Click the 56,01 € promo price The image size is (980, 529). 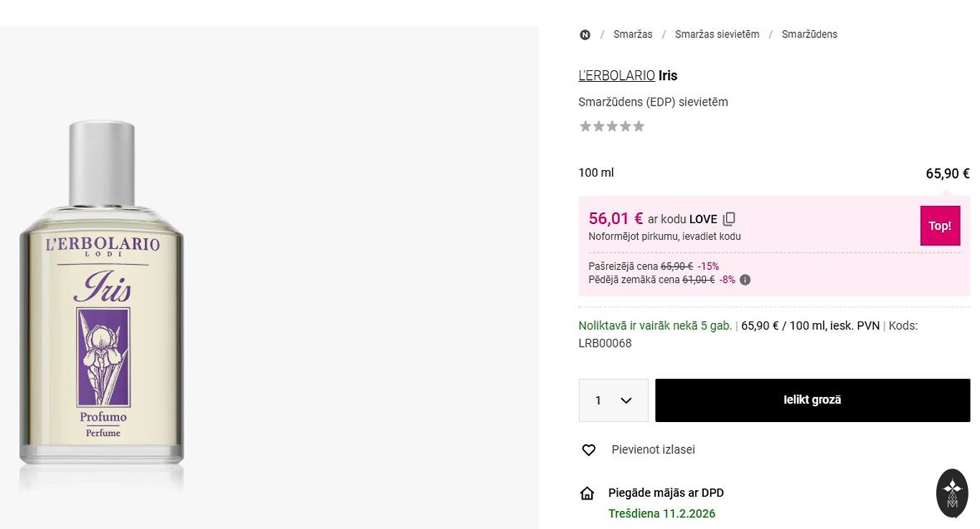(616, 218)
